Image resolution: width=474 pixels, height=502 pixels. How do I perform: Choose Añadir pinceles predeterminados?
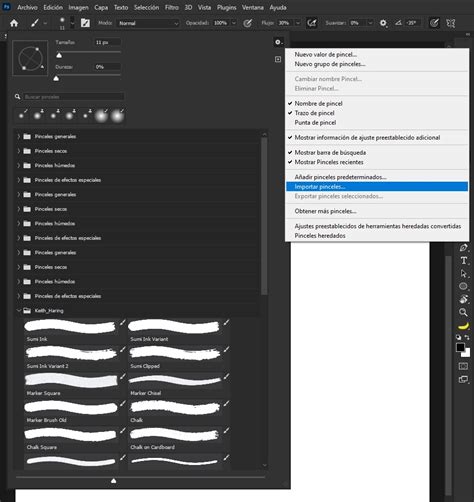pos(377,177)
